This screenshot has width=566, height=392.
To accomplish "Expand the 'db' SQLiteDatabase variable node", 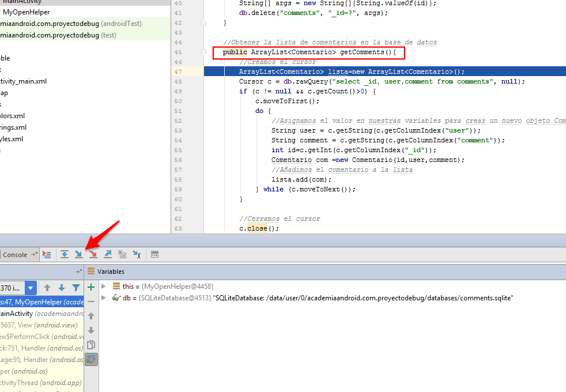I will (x=104, y=298).
